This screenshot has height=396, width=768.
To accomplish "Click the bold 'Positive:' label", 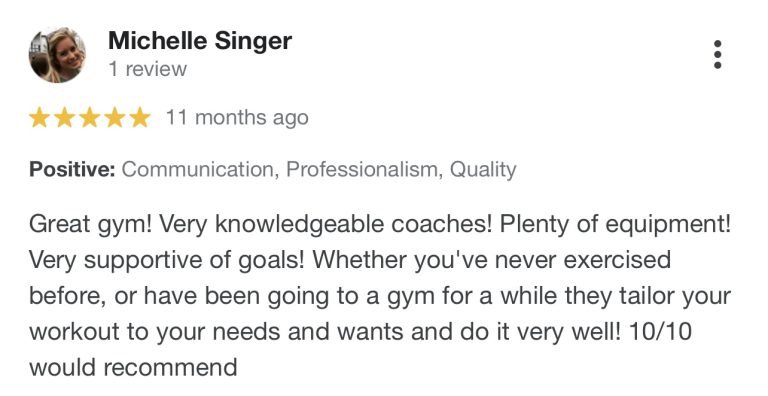I will tap(72, 170).
